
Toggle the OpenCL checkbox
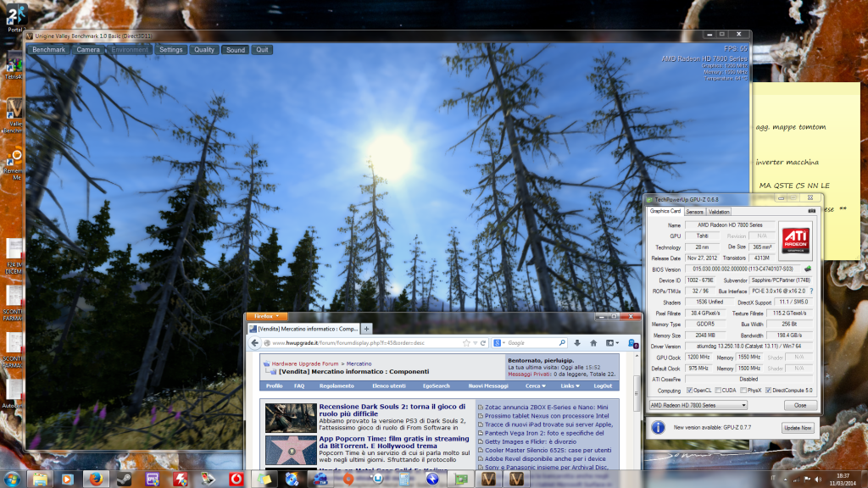[688, 391]
